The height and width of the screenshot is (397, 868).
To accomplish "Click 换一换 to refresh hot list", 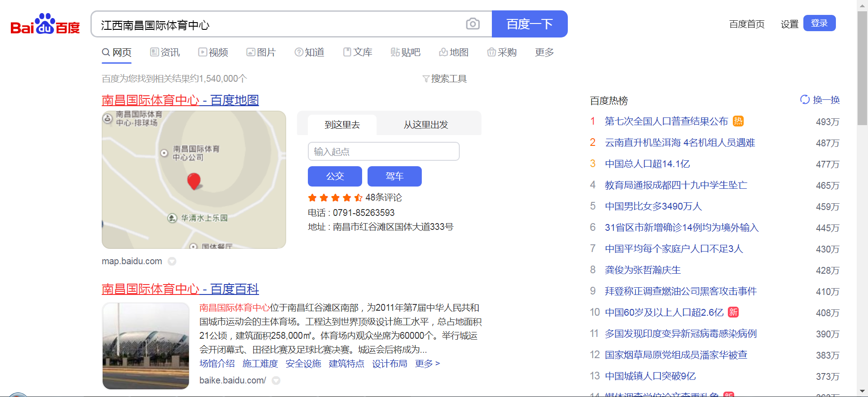I will (x=820, y=99).
